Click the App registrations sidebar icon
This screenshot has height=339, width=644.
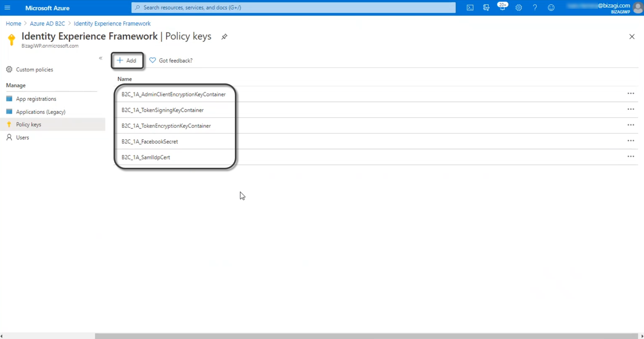[x=9, y=98]
